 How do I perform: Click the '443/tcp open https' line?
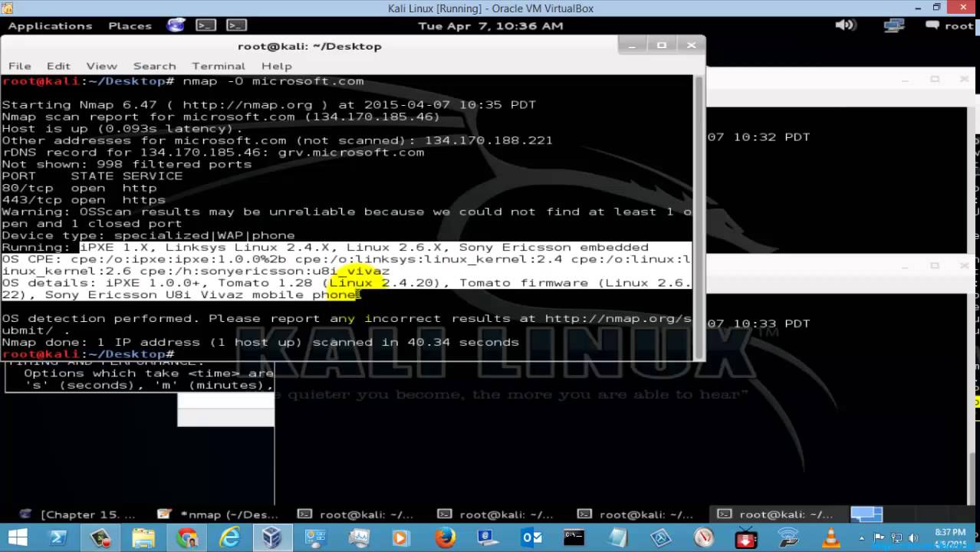[x=84, y=200]
